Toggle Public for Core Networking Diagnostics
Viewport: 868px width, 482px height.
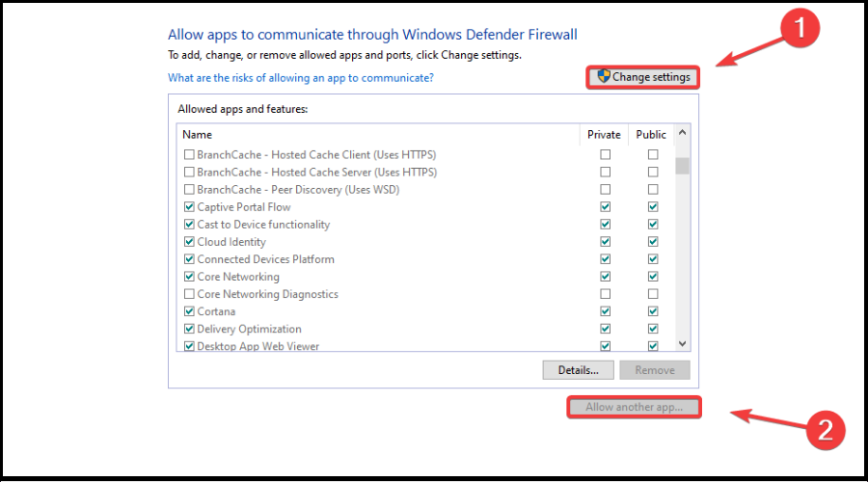point(653,294)
